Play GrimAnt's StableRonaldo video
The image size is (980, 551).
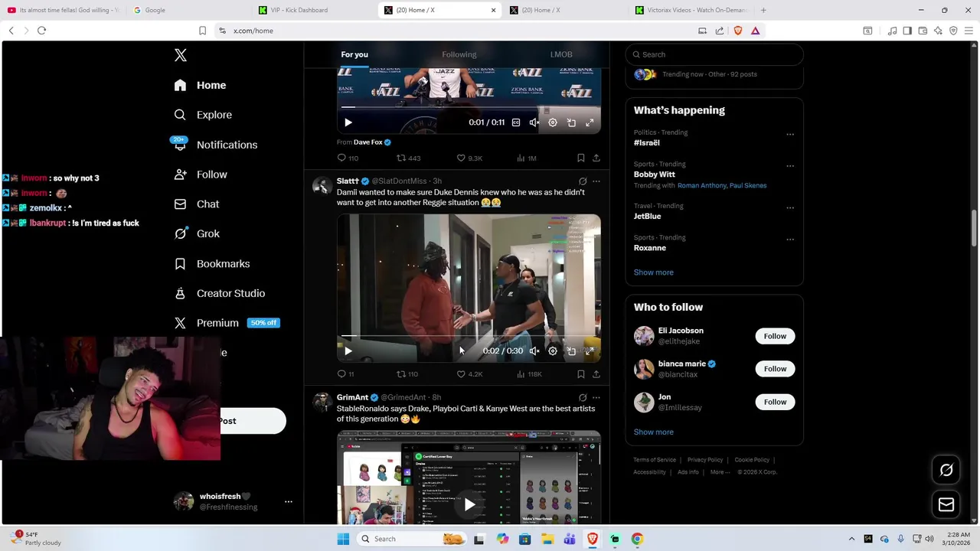[x=469, y=504]
